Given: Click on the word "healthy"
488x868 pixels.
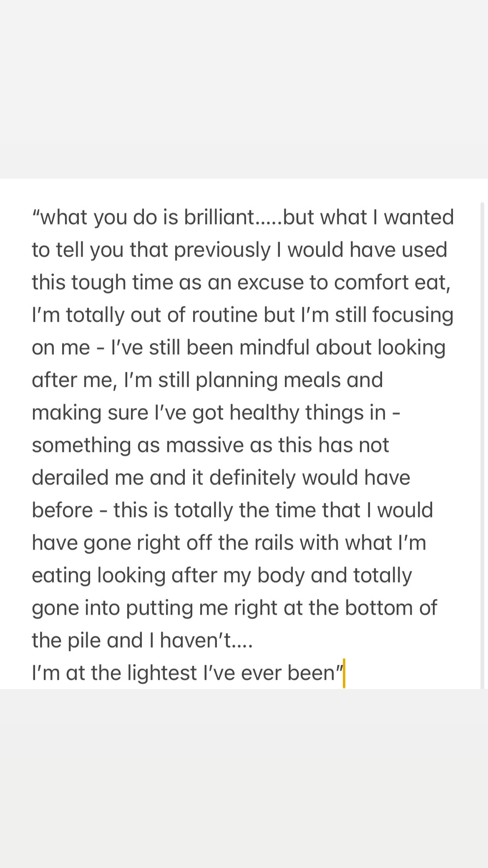Looking at the screenshot, I should 264,413.
